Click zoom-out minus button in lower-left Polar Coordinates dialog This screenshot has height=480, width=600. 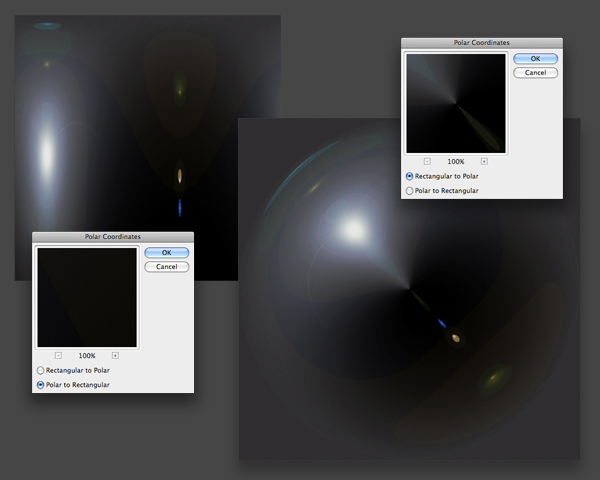pos(58,355)
